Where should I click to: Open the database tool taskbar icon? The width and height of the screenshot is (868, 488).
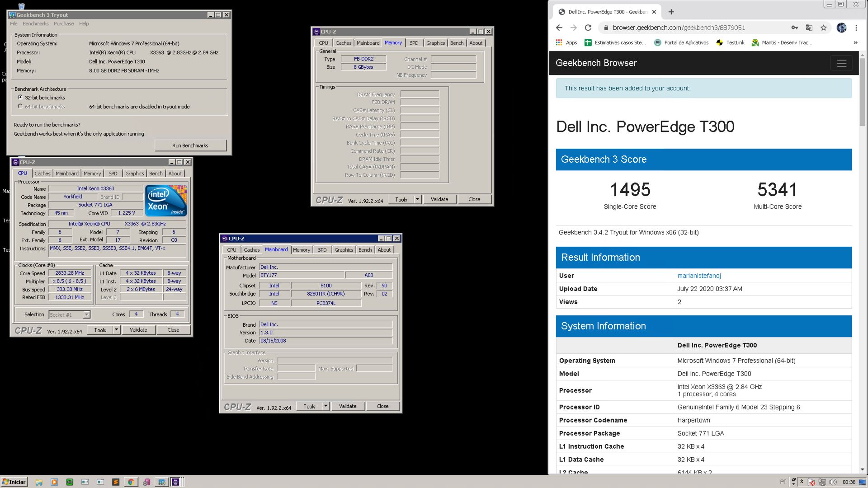tap(146, 482)
